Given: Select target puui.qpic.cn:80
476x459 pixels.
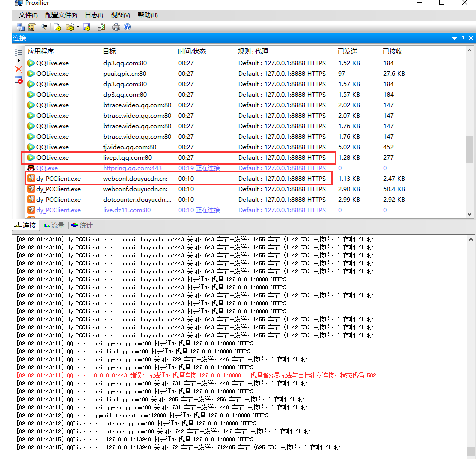Looking at the screenshot, I should (x=125, y=73).
